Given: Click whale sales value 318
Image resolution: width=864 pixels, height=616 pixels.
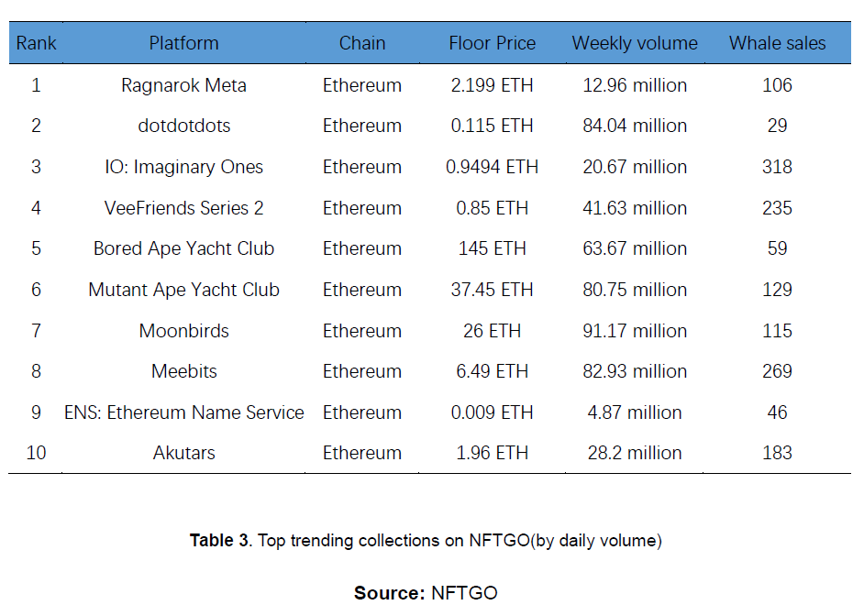Looking at the screenshot, I should pos(778,167).
